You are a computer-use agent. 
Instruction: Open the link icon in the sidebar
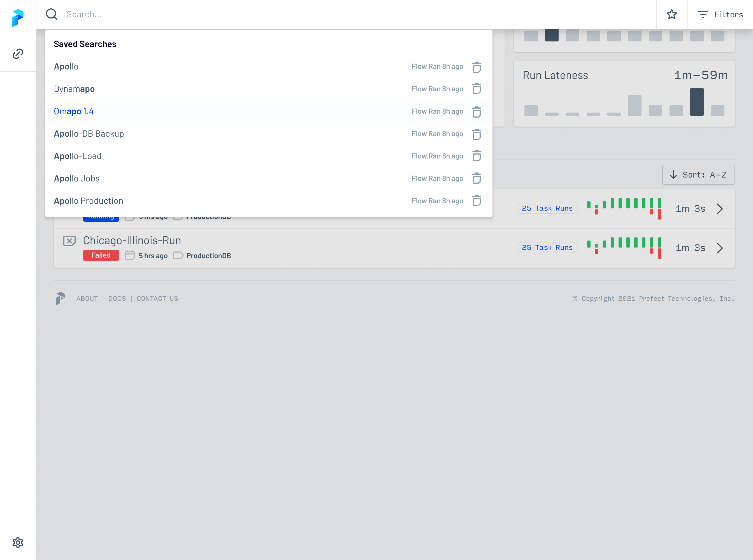point(18,53)
